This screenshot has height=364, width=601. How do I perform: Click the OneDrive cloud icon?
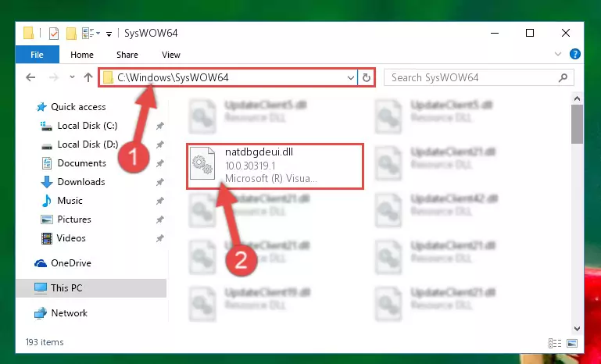click(x=41, y=263)
